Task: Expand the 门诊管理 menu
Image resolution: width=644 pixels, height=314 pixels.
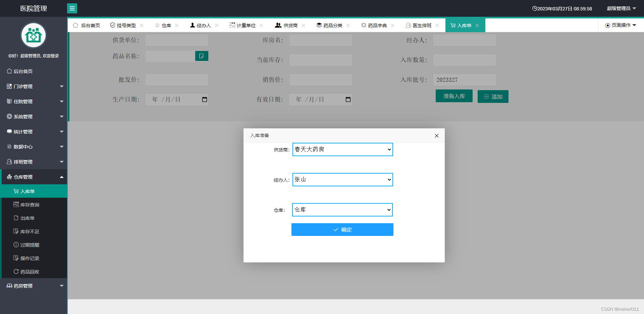Action: tap(34, 86)
